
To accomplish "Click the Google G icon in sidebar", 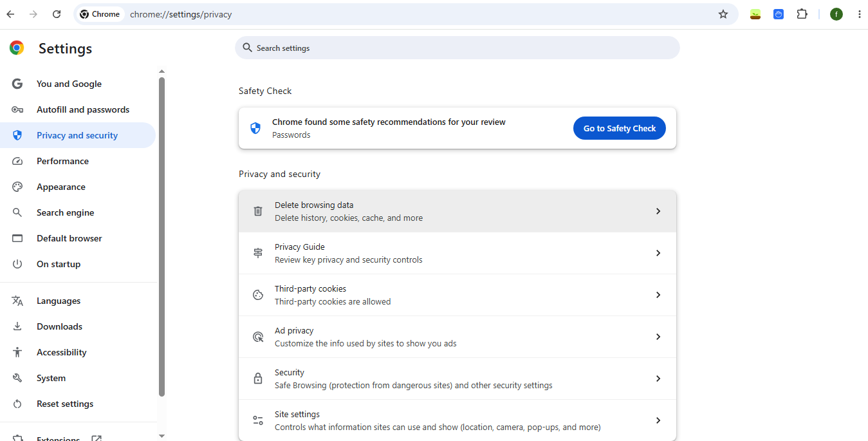I will [17, 84].
